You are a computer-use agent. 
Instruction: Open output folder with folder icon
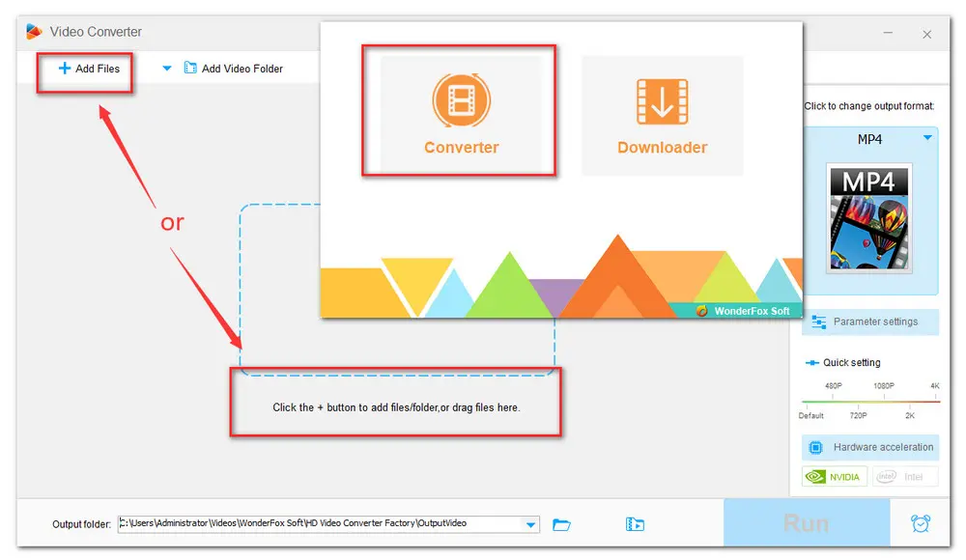[x=561, y=525]
